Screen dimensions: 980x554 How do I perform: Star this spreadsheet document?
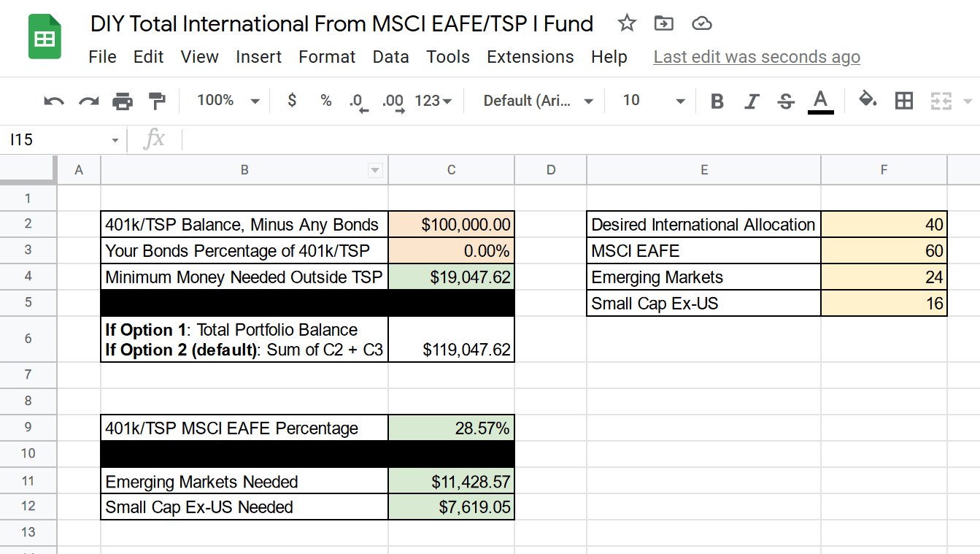[x=627, y=23]
